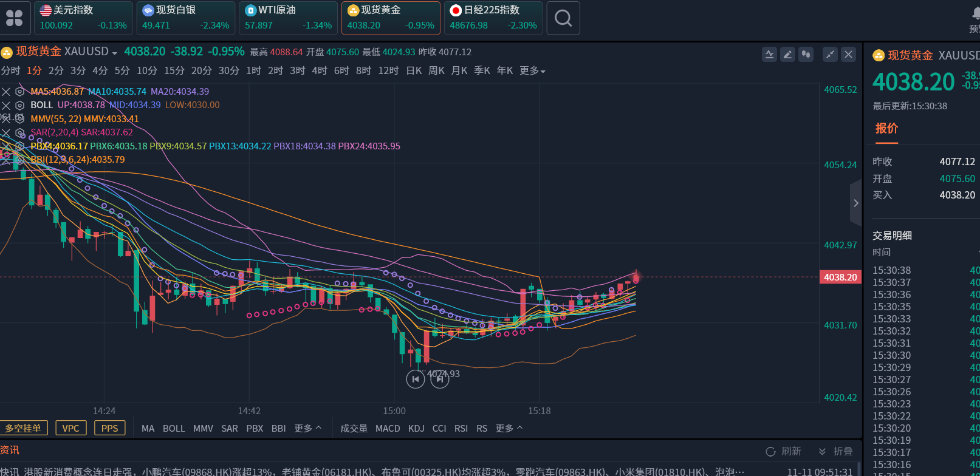
Task: Open the search magnifier button
Action: (x=563, y=18)
